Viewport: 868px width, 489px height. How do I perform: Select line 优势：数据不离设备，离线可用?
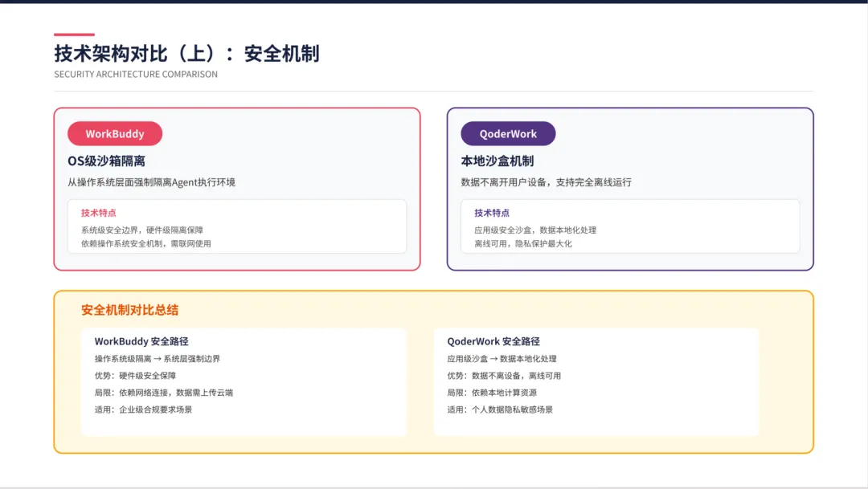[504, 376]
